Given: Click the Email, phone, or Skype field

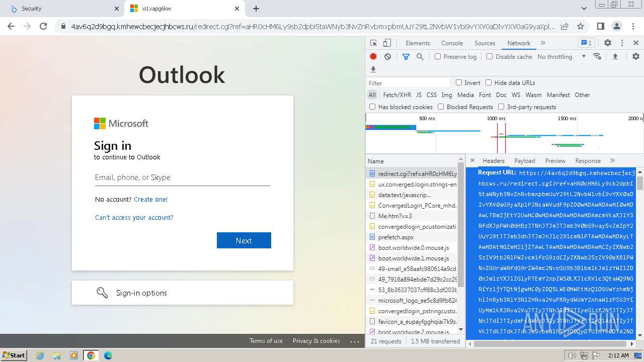Looking at the screenshot, I should tap(183, 177).
